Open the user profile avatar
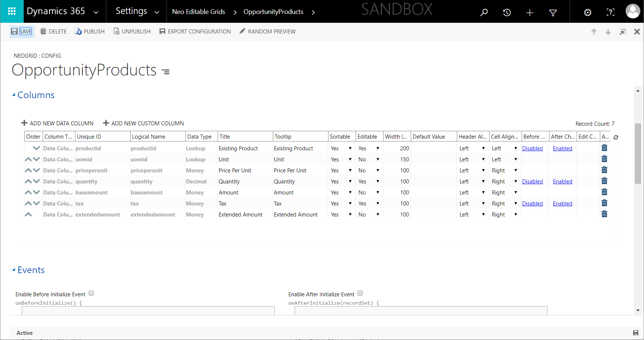Viewport: 644px width, 340px height. click(x=633, y=11)
